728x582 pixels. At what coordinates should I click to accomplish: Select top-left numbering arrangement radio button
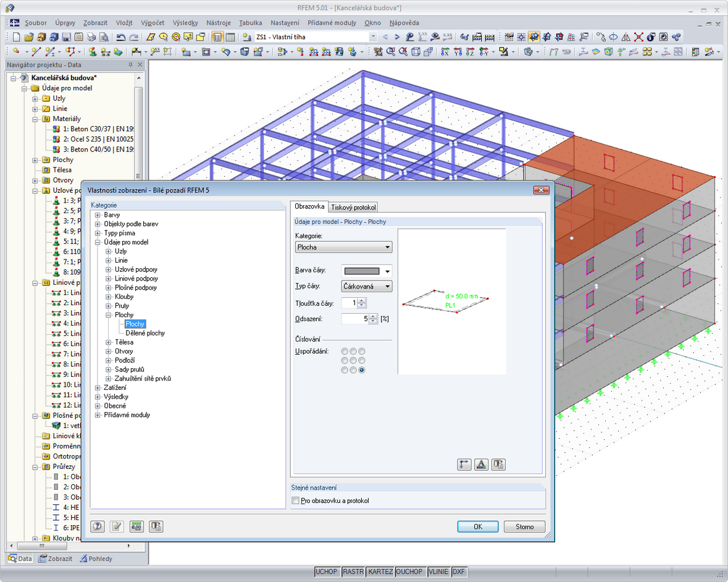tap(345, 352)
